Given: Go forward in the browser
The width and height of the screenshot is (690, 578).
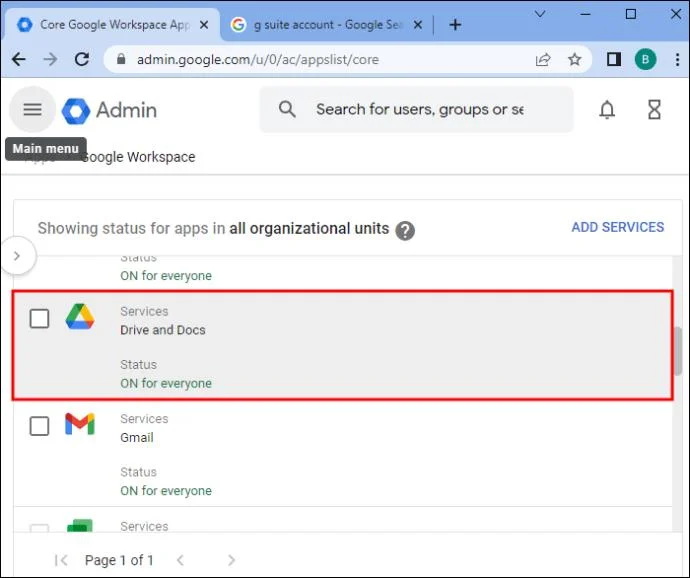Looking at the screenshot, I should pos(50,59).
